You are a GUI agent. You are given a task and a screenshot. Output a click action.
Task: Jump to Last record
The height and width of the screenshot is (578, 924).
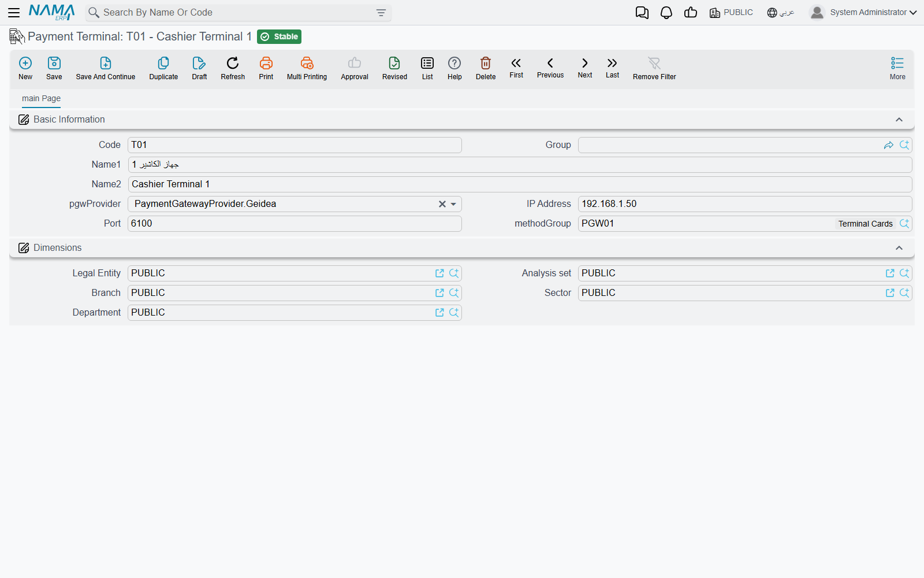(x=612, y=68)
